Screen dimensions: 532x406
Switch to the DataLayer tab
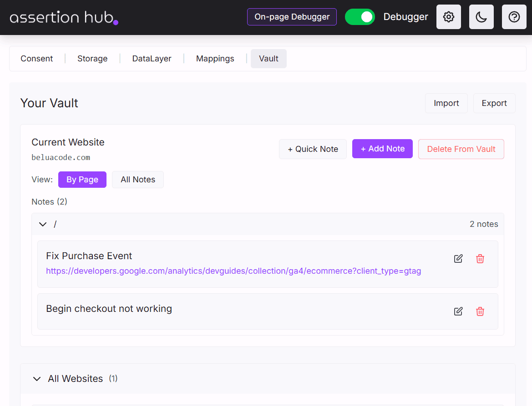pyautogui.click(x=152, y=59)
